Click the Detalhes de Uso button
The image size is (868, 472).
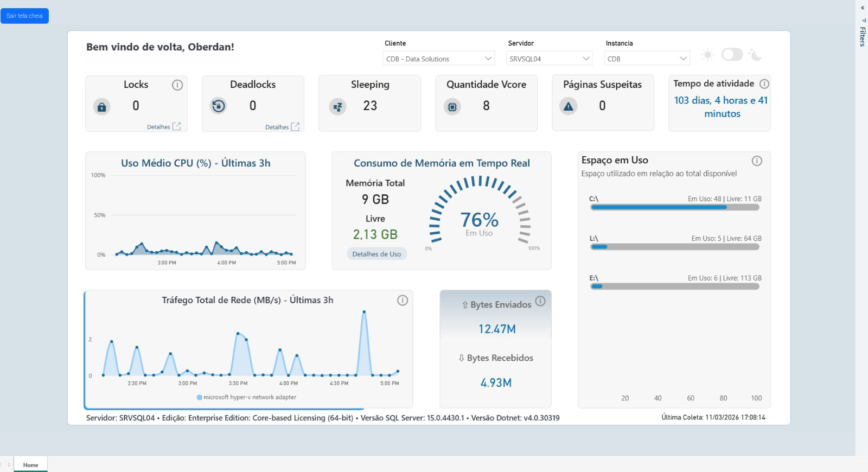click(x=376, y=254)
